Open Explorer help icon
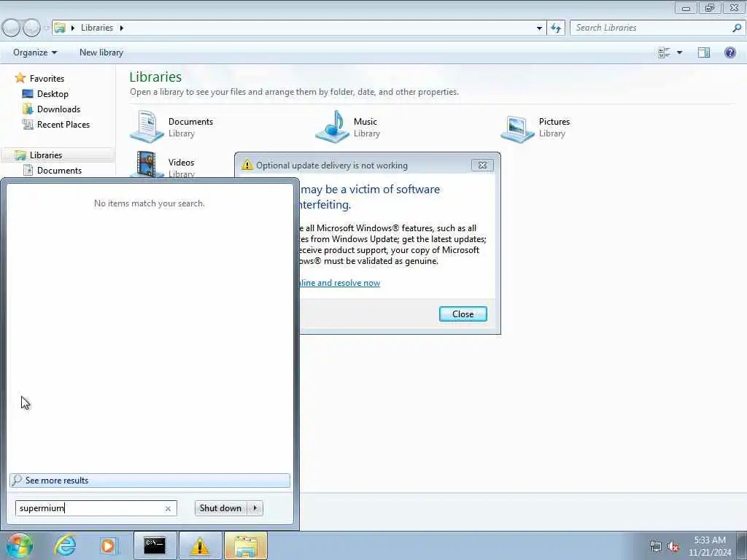This screenshot has height=560, width=747. 729,52
